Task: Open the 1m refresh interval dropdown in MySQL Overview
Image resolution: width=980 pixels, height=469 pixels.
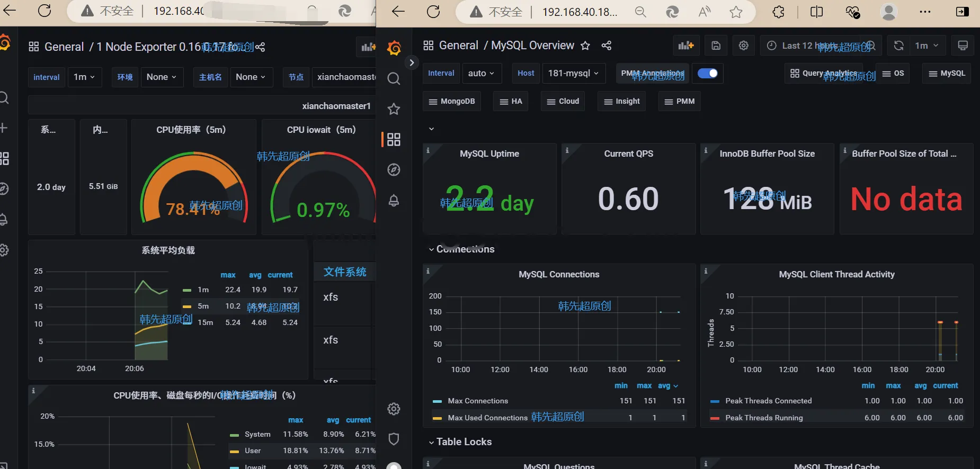Action: [x=927, y=46]
